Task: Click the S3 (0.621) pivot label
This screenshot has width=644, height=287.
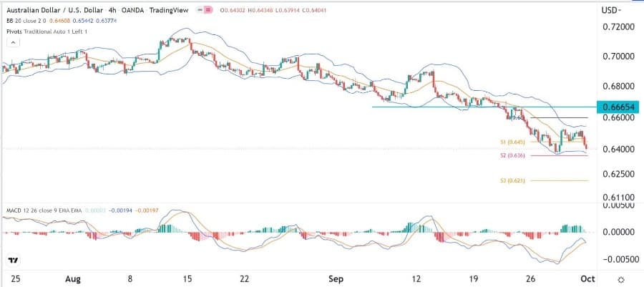Action: 512,180
